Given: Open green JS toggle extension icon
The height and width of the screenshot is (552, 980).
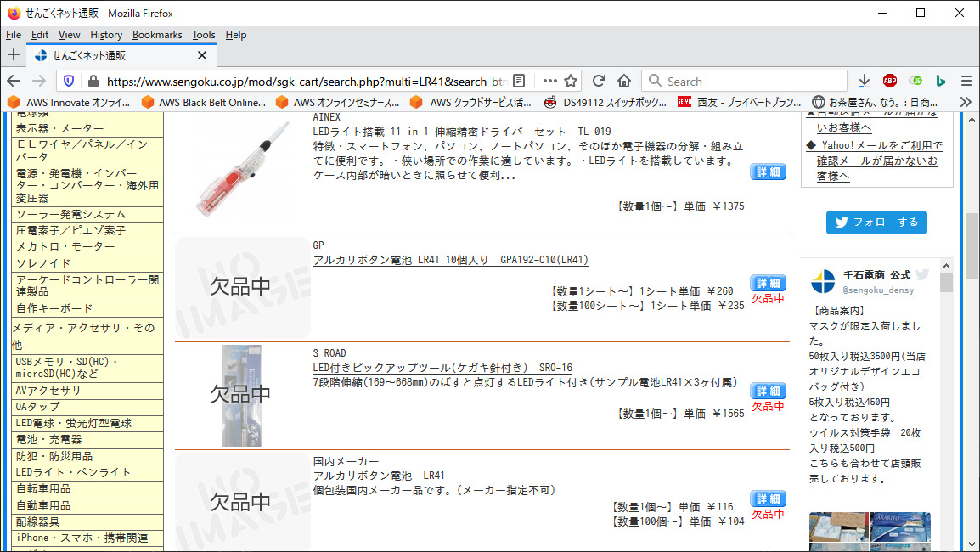Looking at the screenshot, I should pos(915,82).
